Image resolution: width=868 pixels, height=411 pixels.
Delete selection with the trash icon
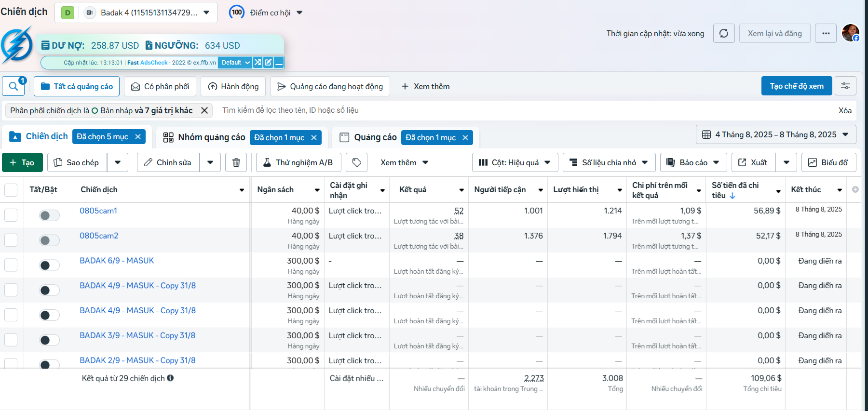pos(236,162)
